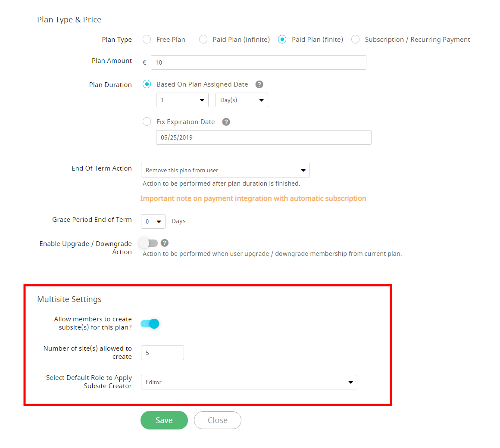The image size is (500, 448).
Task: Open the Day(s) duration unit dropdown
Action: click(x=241, y=100)
